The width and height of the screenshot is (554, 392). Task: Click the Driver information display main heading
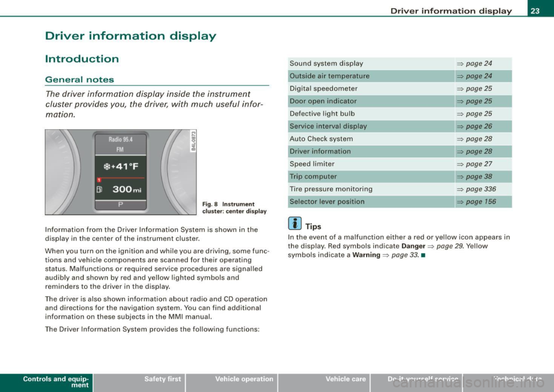pyautogui.click(x=131, y=36)
